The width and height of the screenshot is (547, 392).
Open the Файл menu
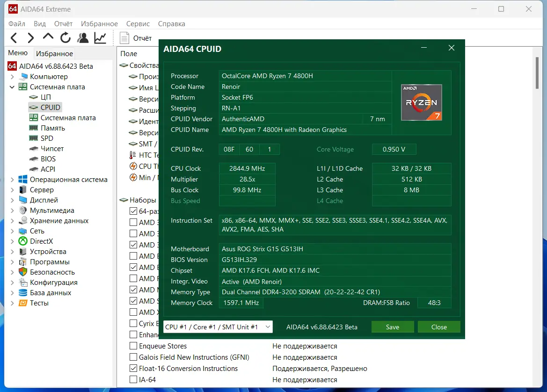click(x=17, y=24)
